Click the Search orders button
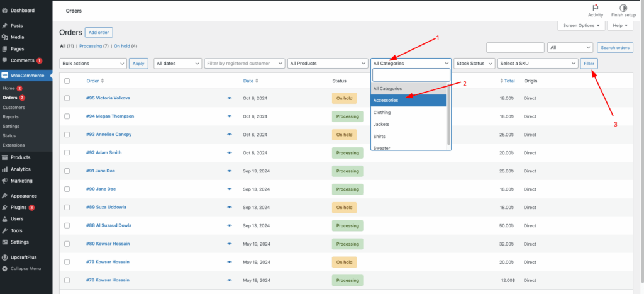Screen dimensions: 644x294 pyautogui.click(x=615, y=48)
